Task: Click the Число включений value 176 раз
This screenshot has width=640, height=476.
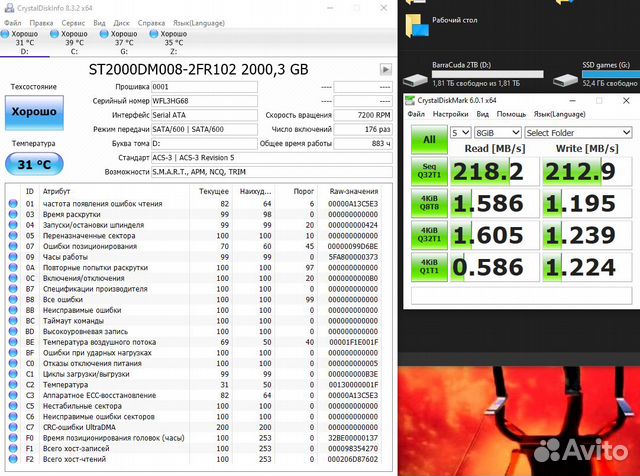Action: pos(363,129)
